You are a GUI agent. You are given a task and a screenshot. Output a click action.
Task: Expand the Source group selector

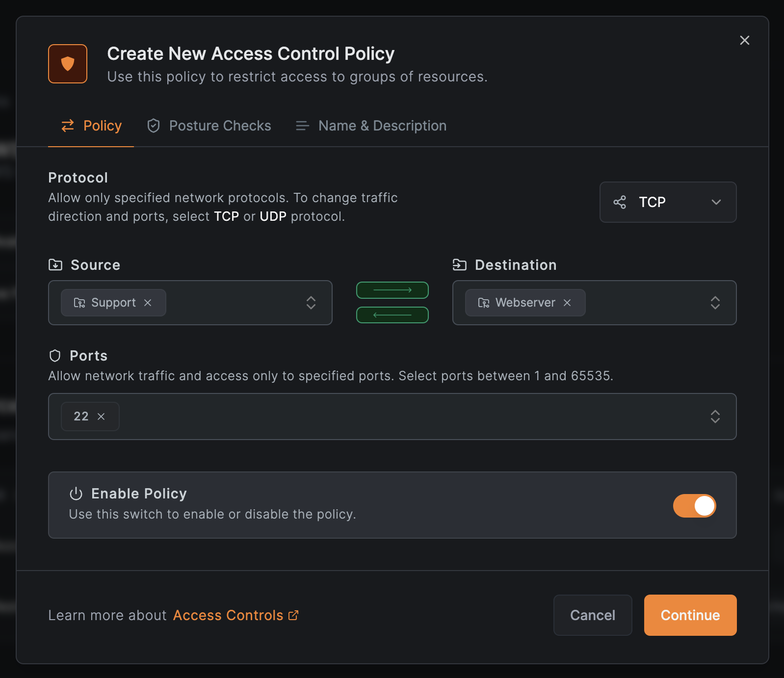pos(311,303)
